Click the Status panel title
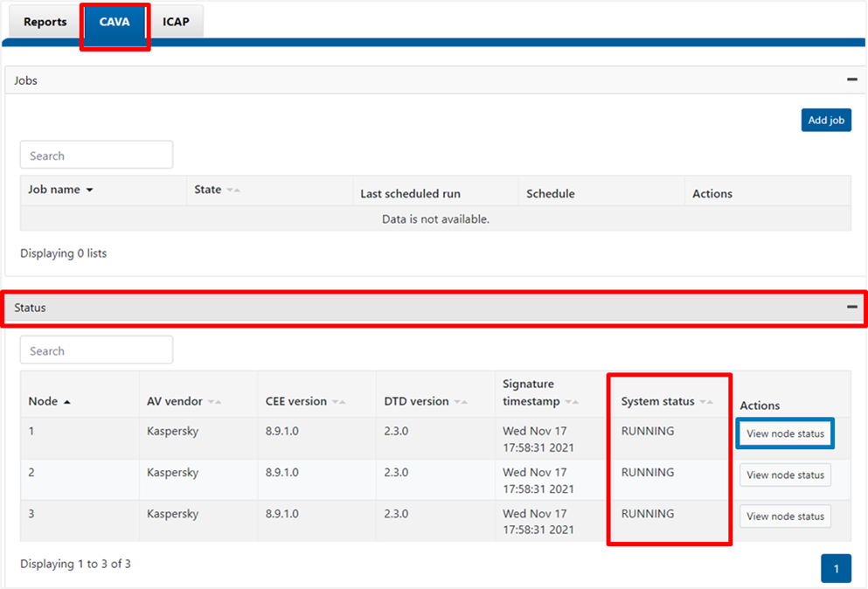Screen dimensions: 868x589 [30, 308]
